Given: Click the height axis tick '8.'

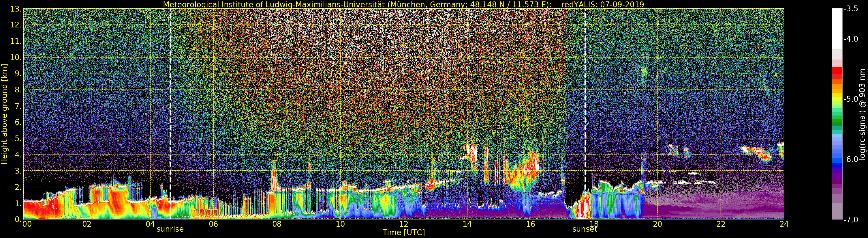Looking at the screenshot, I should tap(18, 90).
